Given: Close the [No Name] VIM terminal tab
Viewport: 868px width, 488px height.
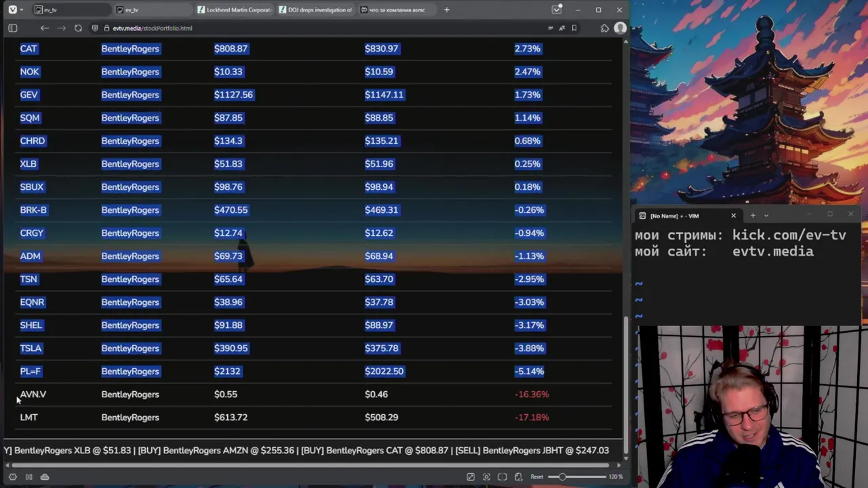Looking at the screenshot, I should [733, 216].
